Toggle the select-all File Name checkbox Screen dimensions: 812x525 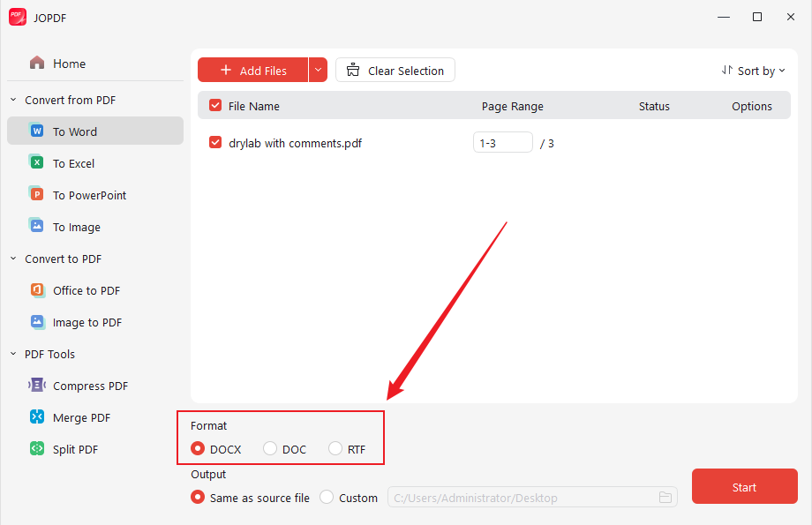(x=214, y=105)
